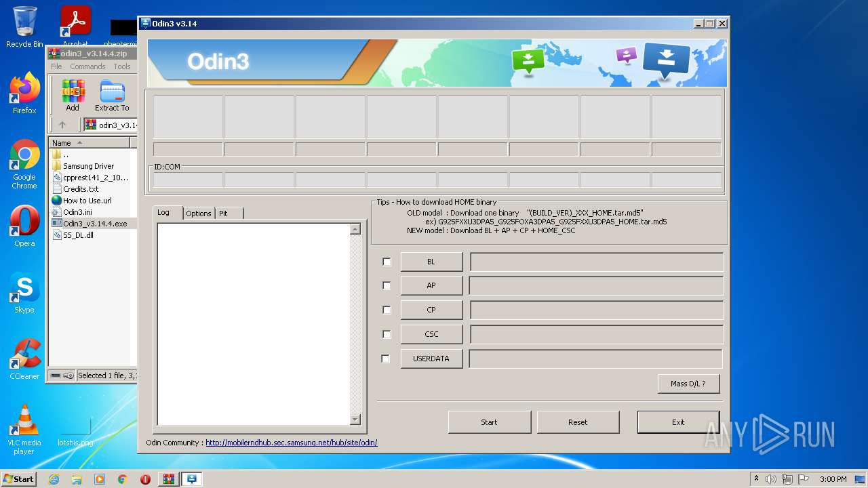Click the Google Chrome desktop icon
This screenshot has height=488, width=868.
tap(24, 164)
